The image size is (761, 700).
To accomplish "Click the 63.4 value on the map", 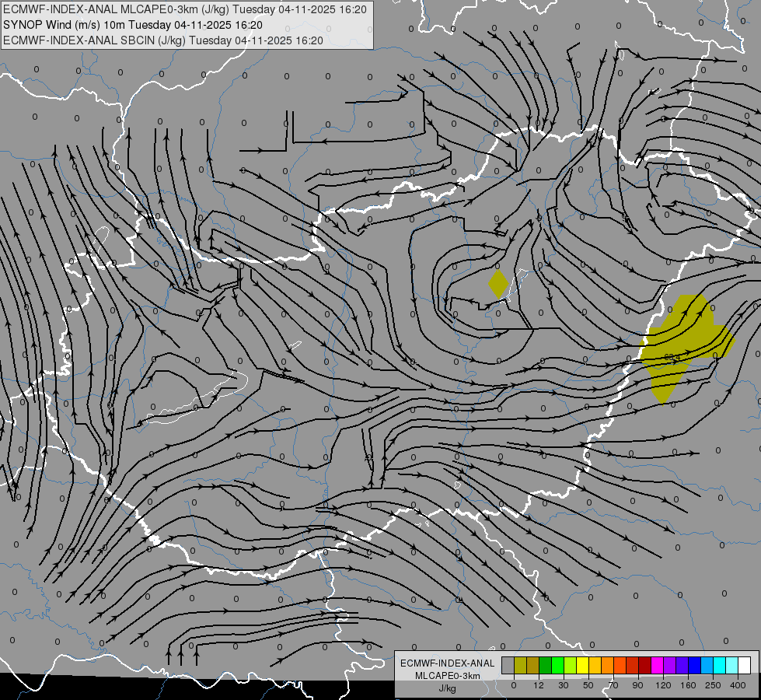I will coord(672,358).
